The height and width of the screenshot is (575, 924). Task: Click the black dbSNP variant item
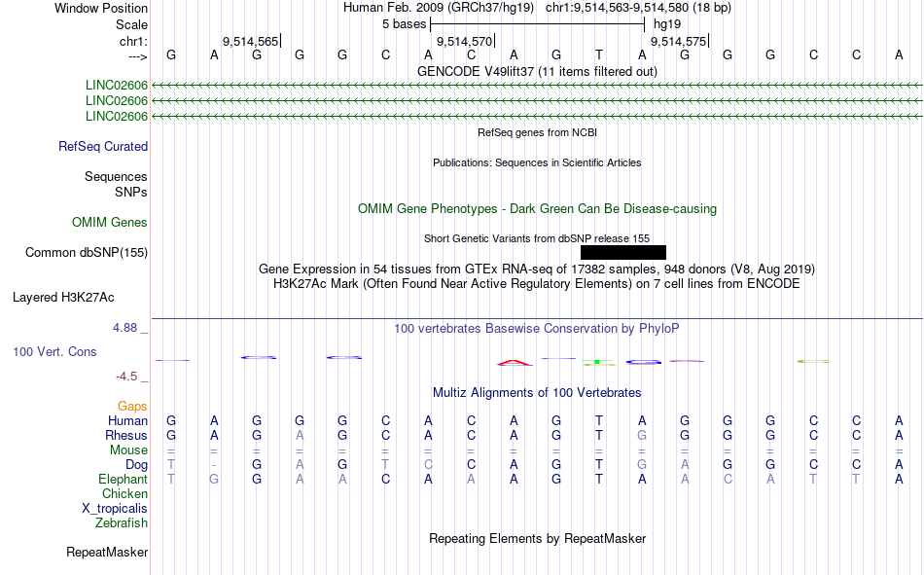623,252
